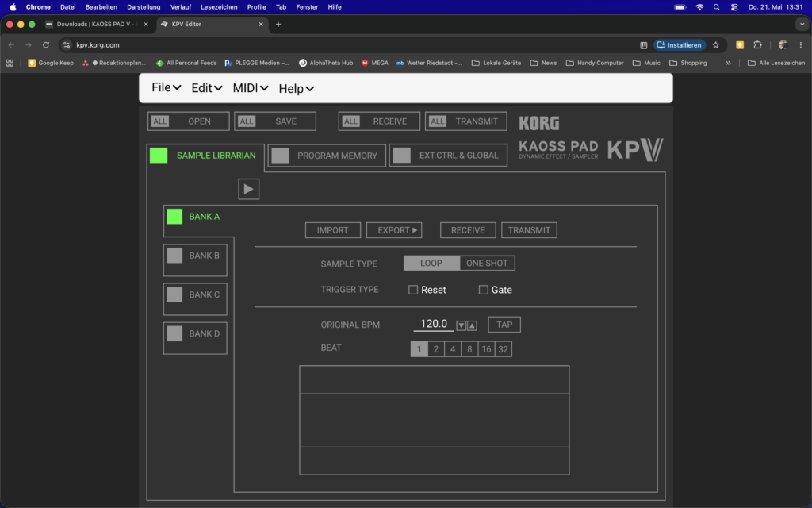The image size is (812, 508).
Task: Select beat value 32
Action: tap(504, 349)
